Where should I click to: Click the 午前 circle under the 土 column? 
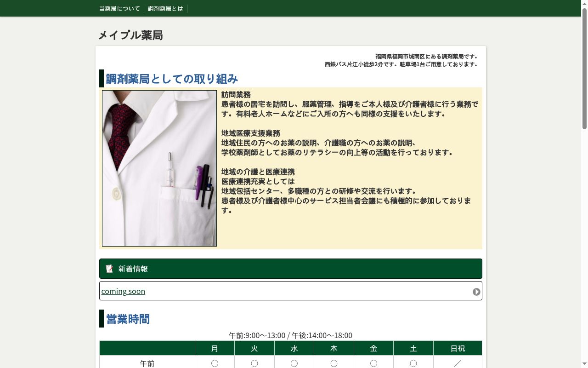click(413, 363)
